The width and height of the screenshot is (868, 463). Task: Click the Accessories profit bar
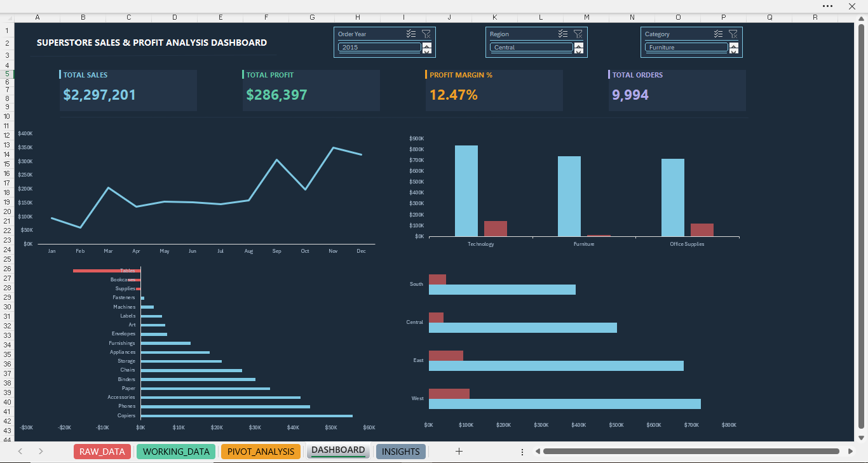coord(220,398)
